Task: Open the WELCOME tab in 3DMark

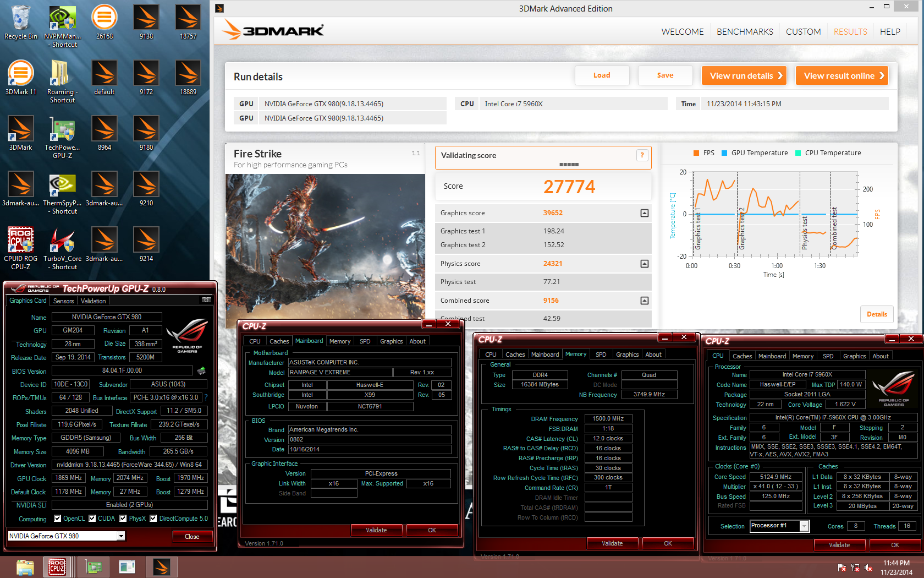Action: coord(683,32)
